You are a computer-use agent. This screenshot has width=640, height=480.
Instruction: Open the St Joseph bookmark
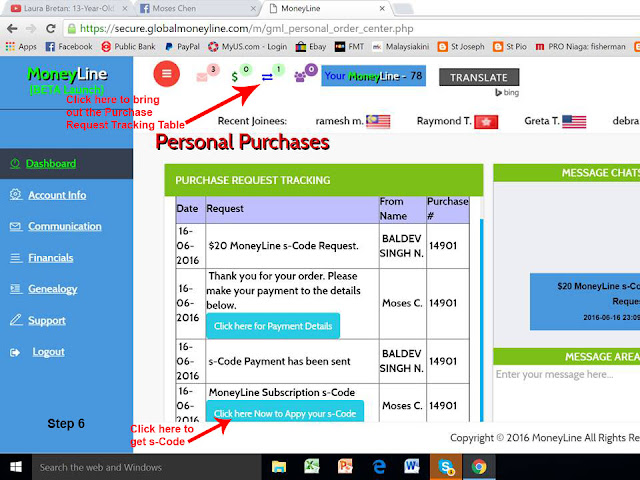click(x=461, y=47)
